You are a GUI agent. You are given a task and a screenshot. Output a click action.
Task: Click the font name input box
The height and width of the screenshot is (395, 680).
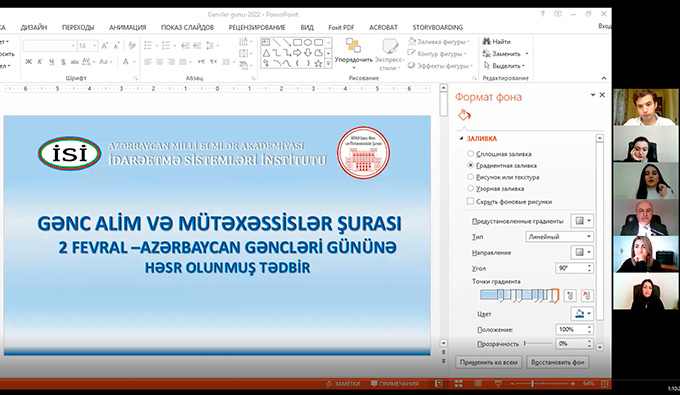click(49, 46)
